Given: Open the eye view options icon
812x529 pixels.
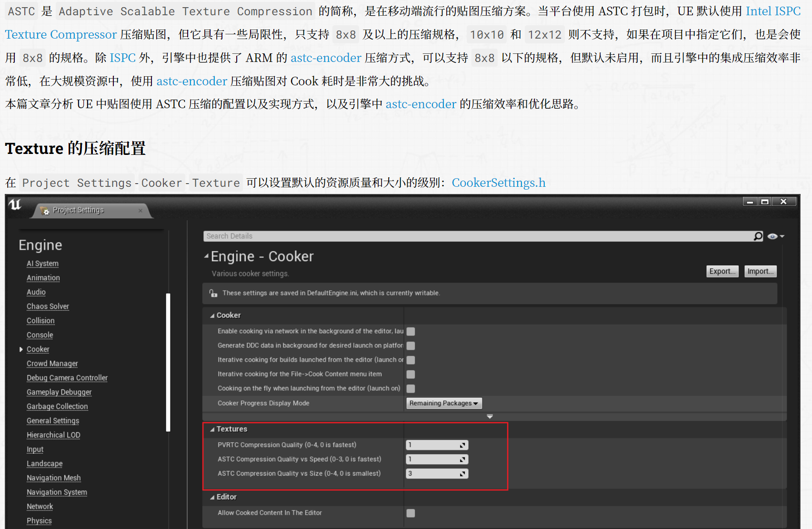Looking at the screenshot, I should point(775,236).
